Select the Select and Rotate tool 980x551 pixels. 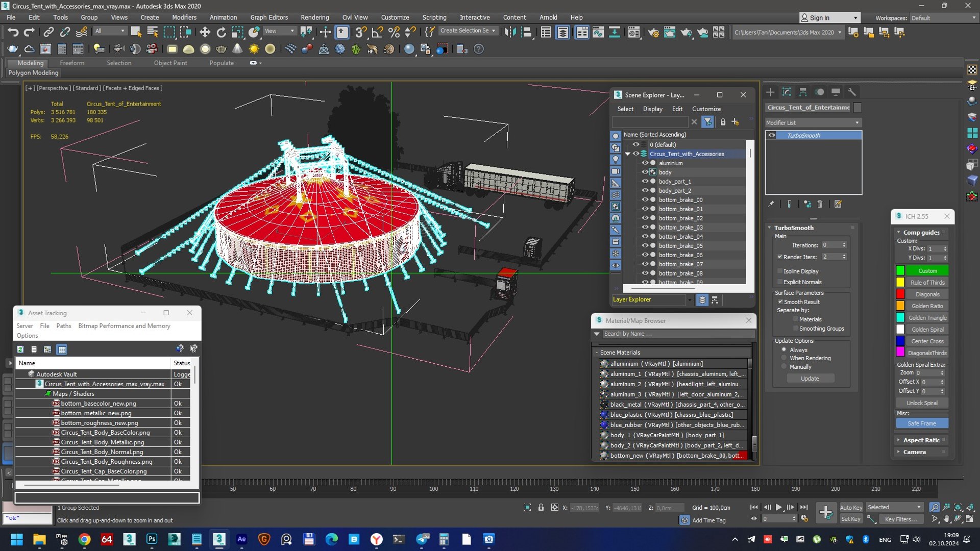pos(221,32)
